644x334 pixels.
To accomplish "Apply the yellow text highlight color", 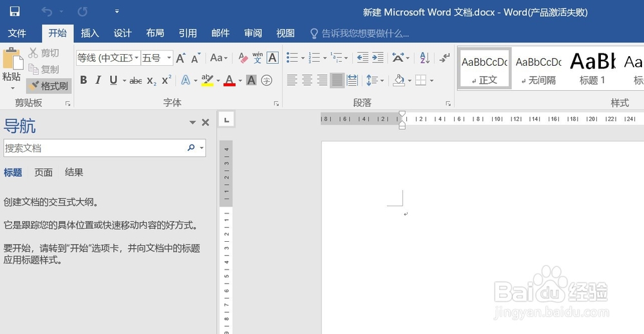I will pos(207,80).
